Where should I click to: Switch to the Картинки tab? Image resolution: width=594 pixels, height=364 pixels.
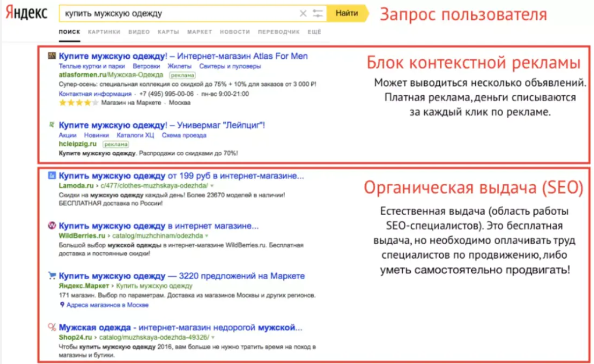click(x=104, y=32)
